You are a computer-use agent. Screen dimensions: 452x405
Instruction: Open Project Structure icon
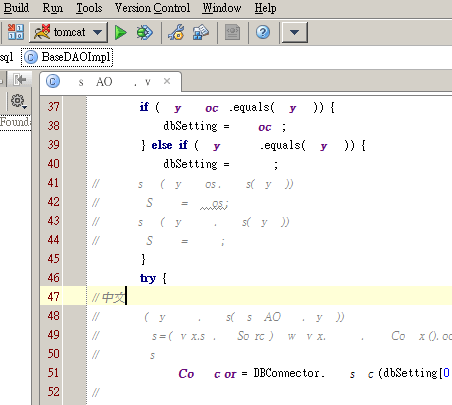(x=201, y=32)
